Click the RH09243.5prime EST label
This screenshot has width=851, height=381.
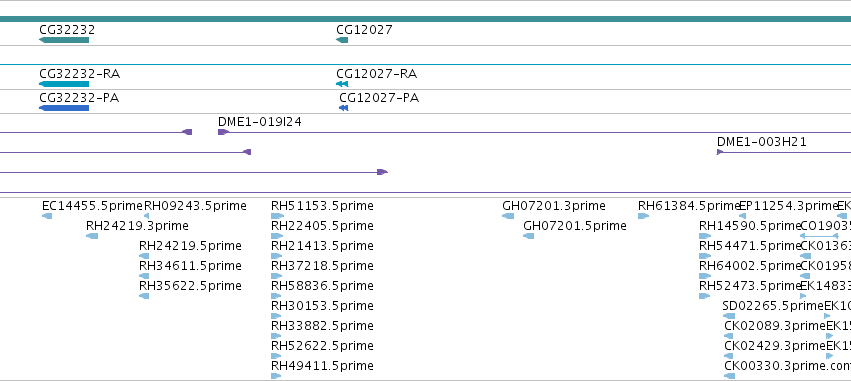tap(195, 206)
